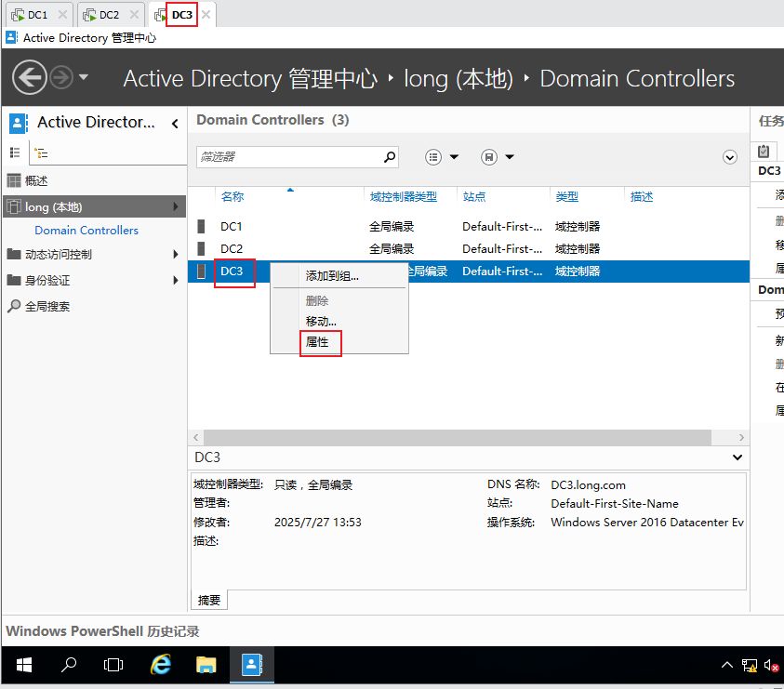Viewport: 784px width, 689px height.
Task: Open the Windows Start menu
Action: 24,665
